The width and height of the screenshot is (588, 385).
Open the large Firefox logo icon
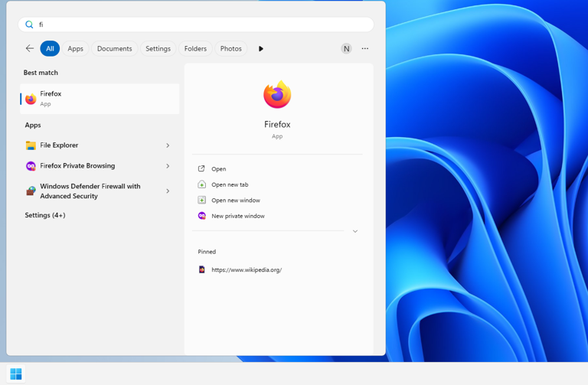[277, 94]
